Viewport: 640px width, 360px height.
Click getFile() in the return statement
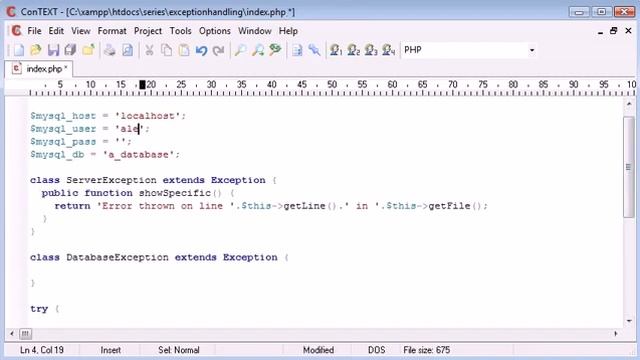455,206
